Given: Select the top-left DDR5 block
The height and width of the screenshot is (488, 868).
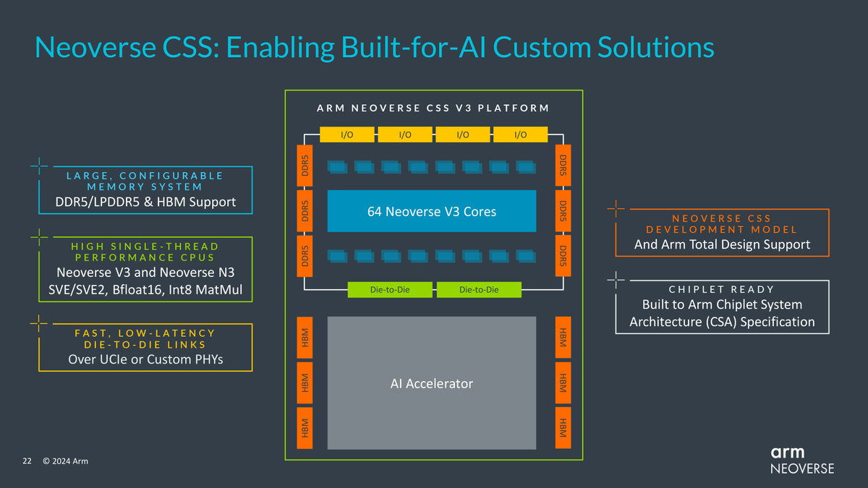Looking at the screenshot, I should [305, 166].
